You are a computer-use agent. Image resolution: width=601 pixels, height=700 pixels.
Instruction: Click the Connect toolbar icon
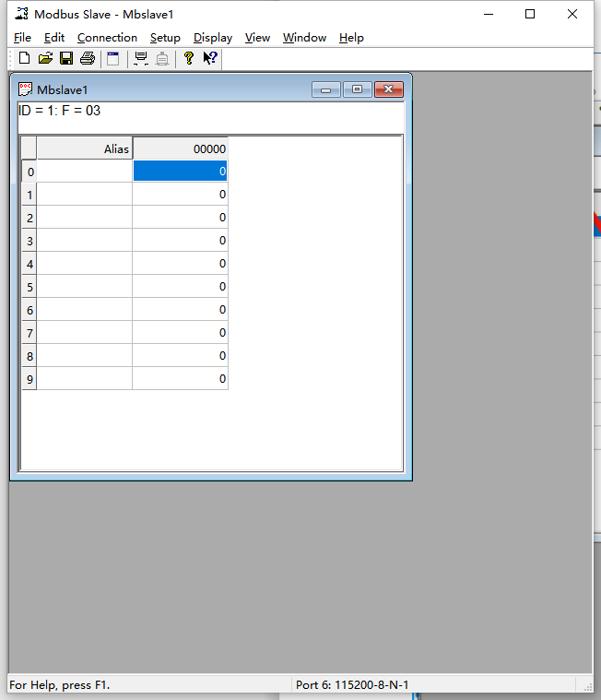[141, 58]
